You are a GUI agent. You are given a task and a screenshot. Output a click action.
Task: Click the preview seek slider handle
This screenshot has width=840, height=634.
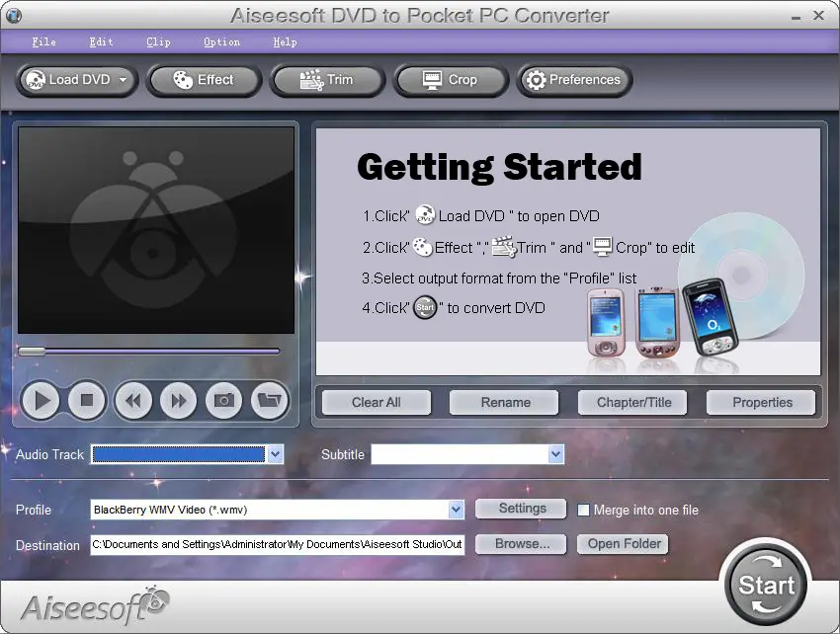pos(32,352)
